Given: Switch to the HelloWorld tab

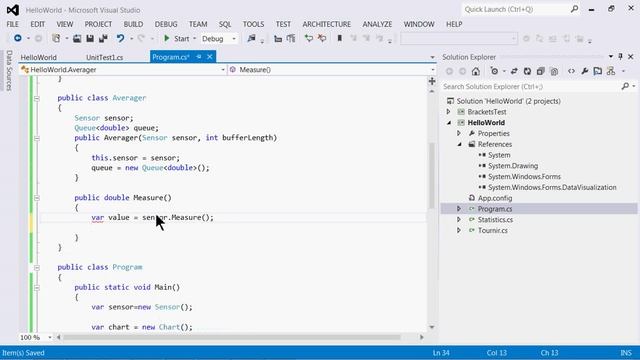Looking at the screenshot, I should pos(39,57).
